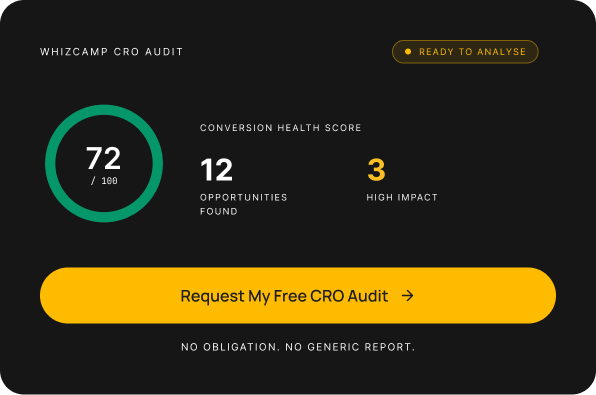
Task: Click the Opportunities Found label
Action: (x=244, y=204)
